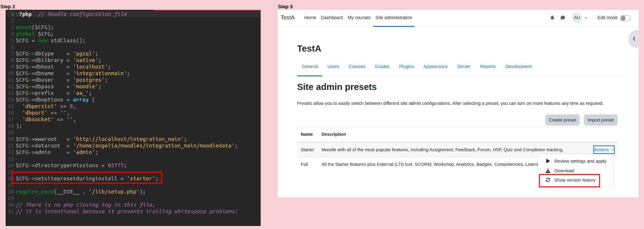Switch to the Users tab
Image resolution: width=644 pixels, height=229 pixels.
(x=333, y=67)
